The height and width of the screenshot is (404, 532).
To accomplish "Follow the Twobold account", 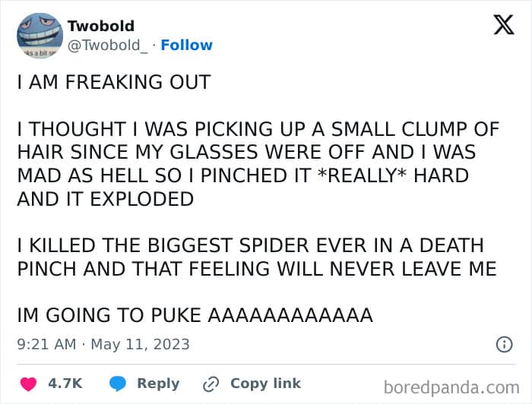I will coord(187,45).
